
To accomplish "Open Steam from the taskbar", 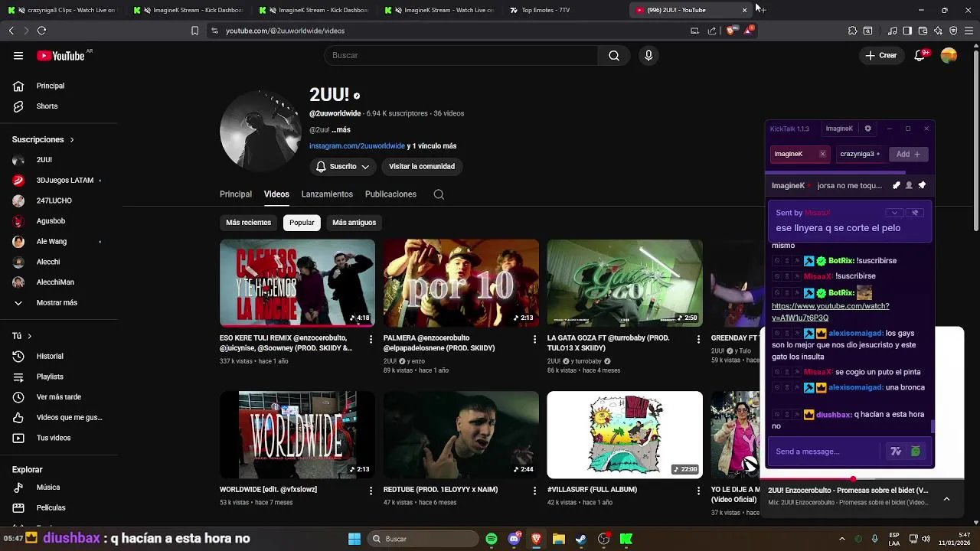I will [x=581, y=539].
